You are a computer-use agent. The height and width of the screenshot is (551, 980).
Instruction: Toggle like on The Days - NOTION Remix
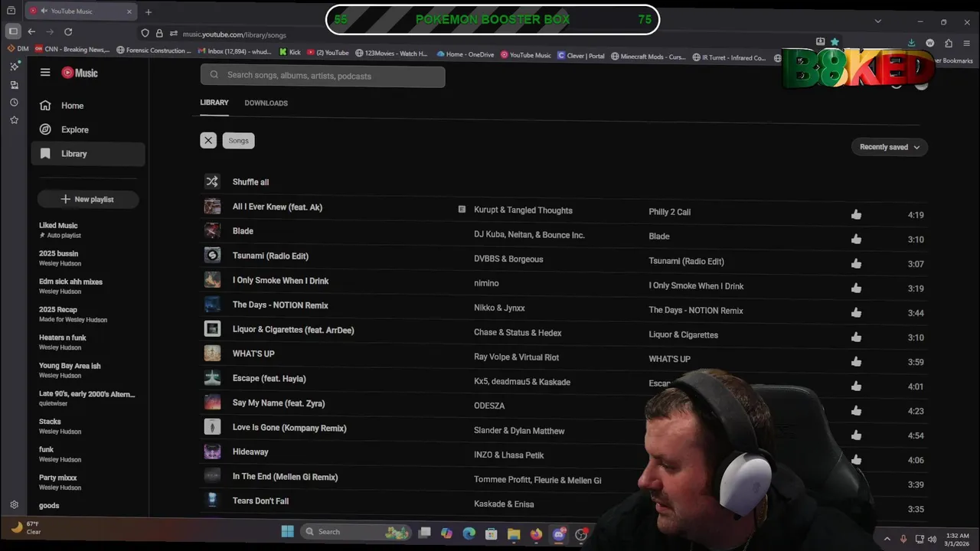(856, 313)
